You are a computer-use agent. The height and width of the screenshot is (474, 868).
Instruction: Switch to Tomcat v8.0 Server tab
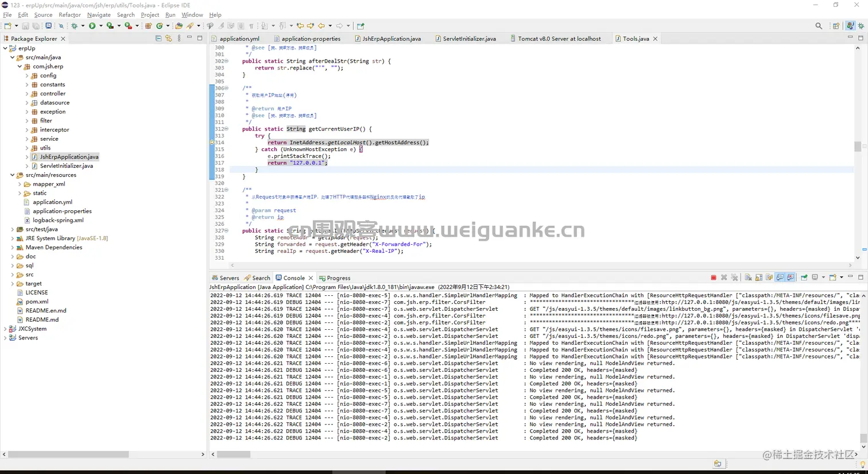click(555, 38)
